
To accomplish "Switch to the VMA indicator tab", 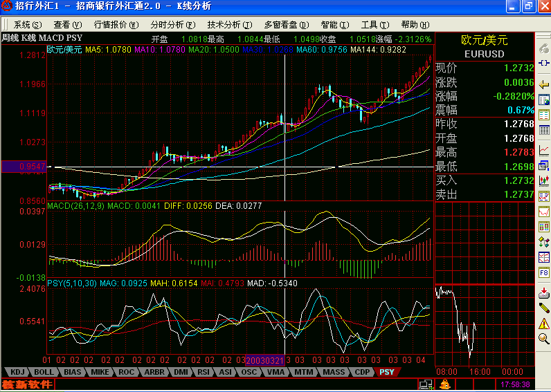I will (275, 372).
